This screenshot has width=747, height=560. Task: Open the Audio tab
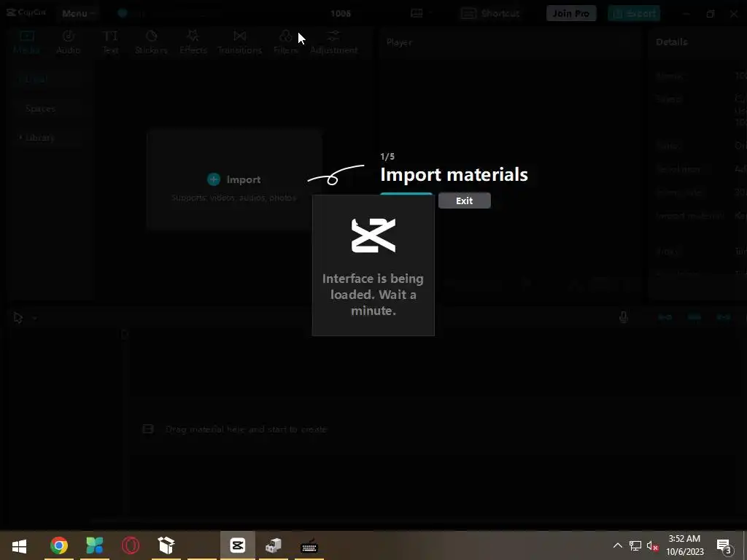(x=69, y=42)
